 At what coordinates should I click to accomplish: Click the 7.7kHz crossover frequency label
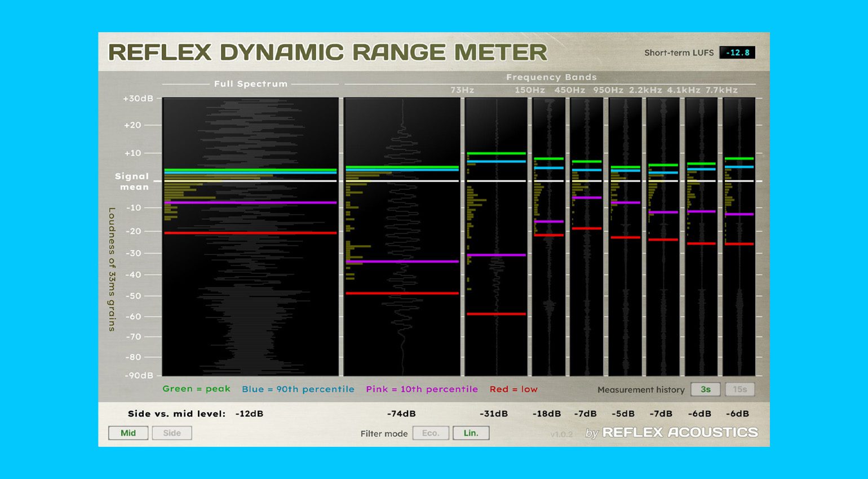721,90
